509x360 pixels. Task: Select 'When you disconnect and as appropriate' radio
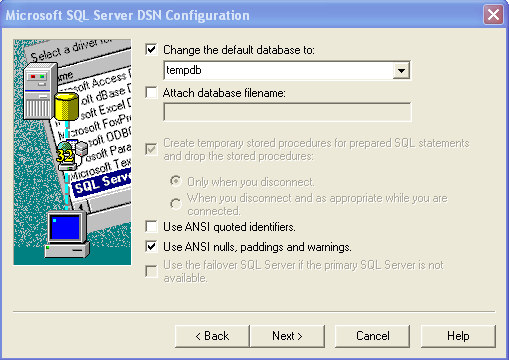[176, 204]
